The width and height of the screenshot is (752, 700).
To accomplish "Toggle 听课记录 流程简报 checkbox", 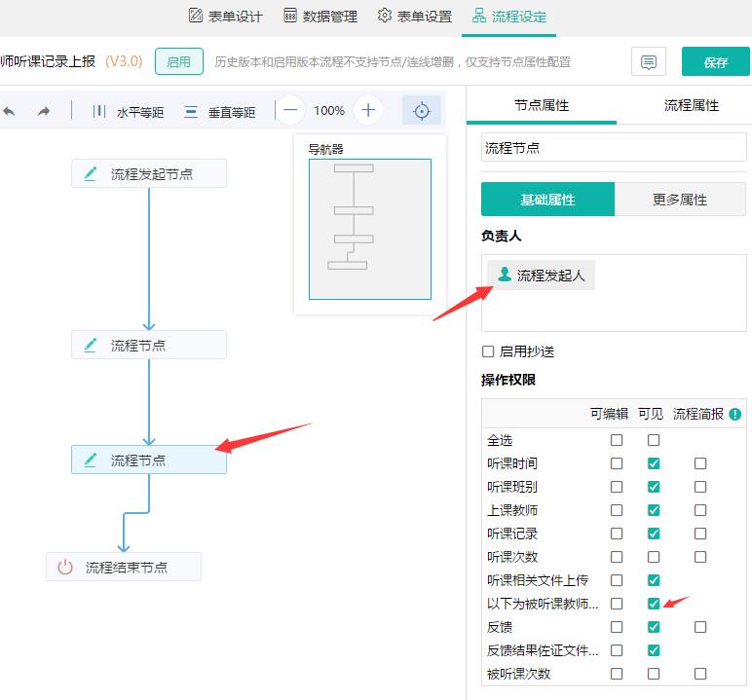I will click(699, 534).
